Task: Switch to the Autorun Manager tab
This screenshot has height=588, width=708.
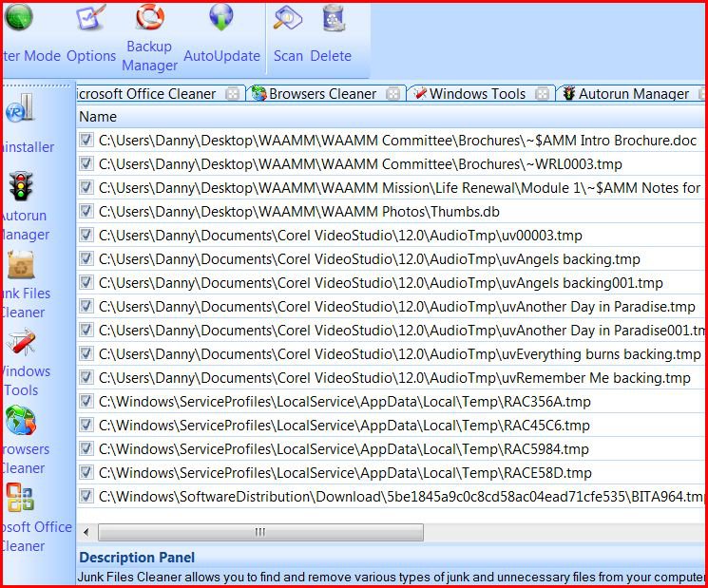Action: coord(634,94)
